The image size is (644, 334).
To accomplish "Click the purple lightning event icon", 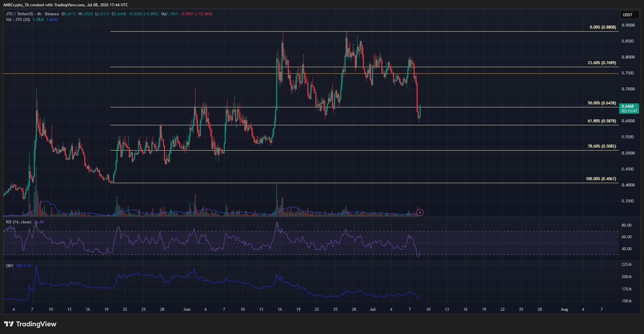I will pos(420,212).
